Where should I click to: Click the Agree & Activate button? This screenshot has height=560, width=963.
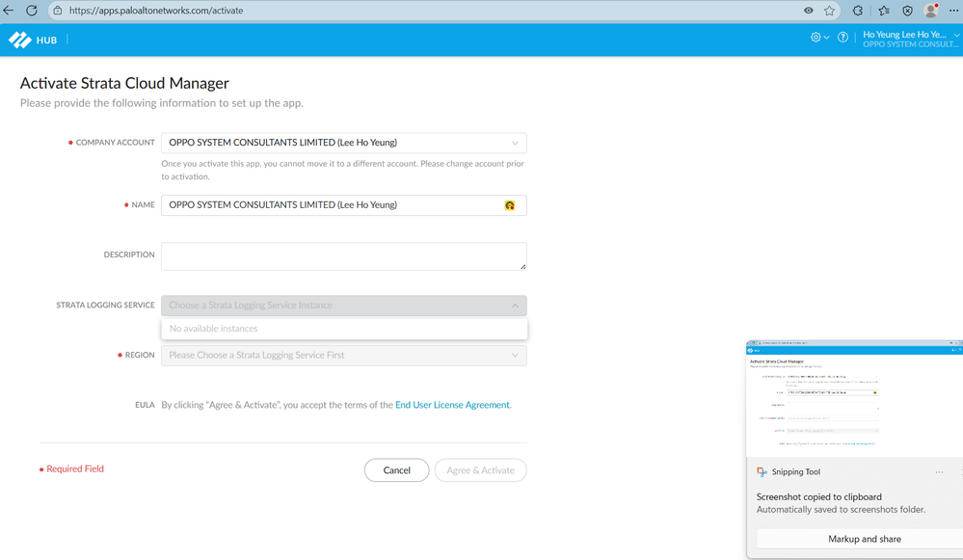point(480,469)
